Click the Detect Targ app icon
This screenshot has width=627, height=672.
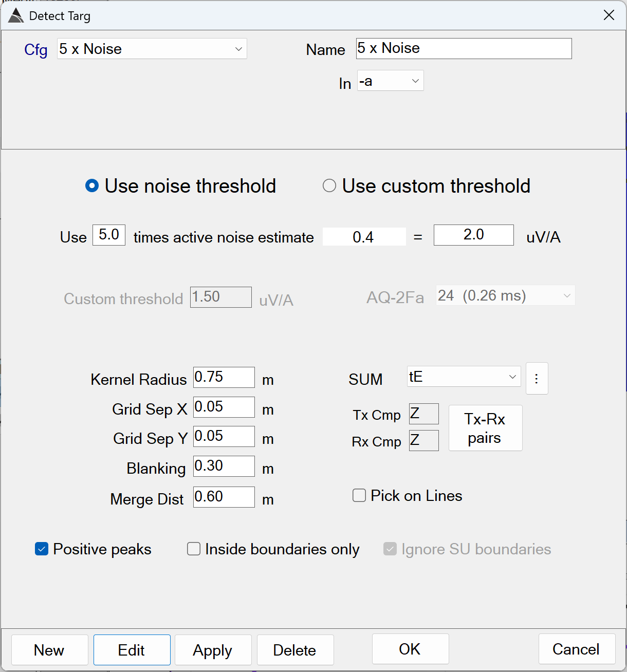point(16,16)
